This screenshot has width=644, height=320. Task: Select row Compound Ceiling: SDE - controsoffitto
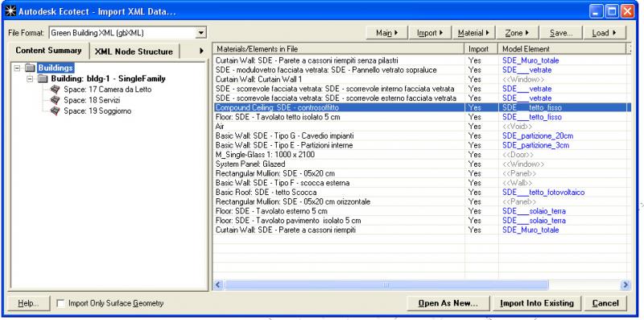[422, 107]
